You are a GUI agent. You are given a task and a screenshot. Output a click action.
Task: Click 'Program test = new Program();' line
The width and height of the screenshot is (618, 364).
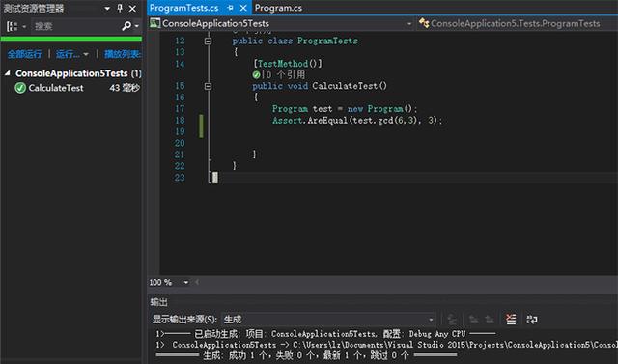pyautogui.click(x=345, y=109)
